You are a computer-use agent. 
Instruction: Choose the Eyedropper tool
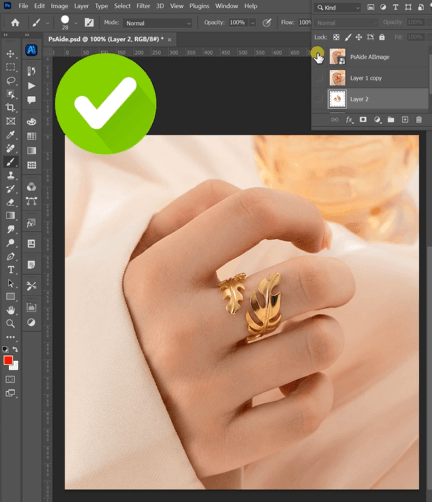10,135
